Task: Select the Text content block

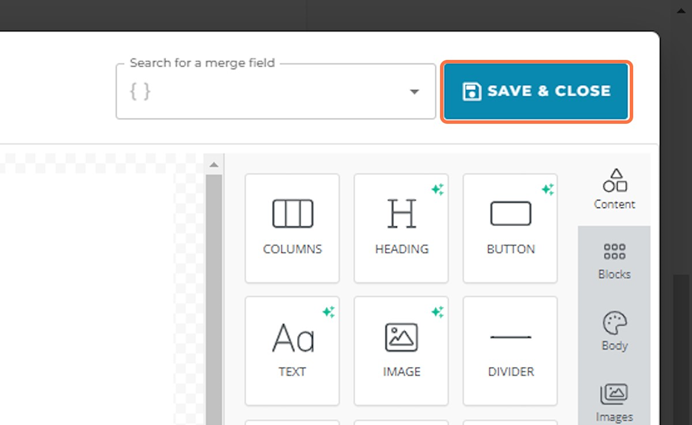Action: click(292, 351)
